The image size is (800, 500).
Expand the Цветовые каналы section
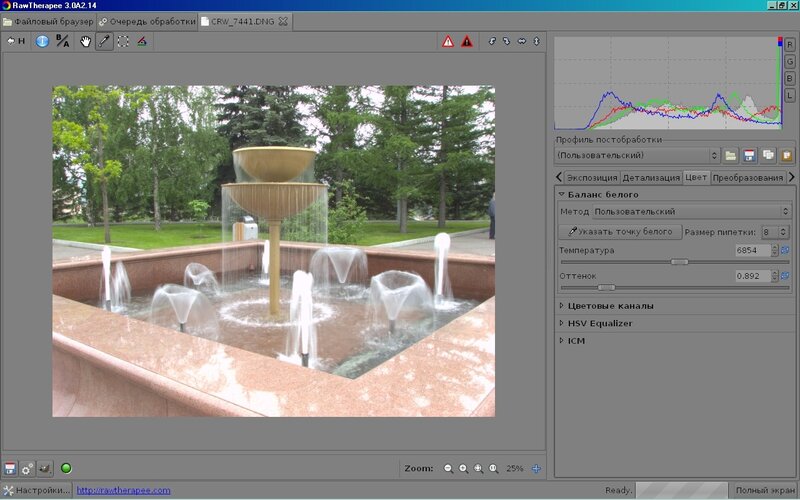click(x=610, y=305)
